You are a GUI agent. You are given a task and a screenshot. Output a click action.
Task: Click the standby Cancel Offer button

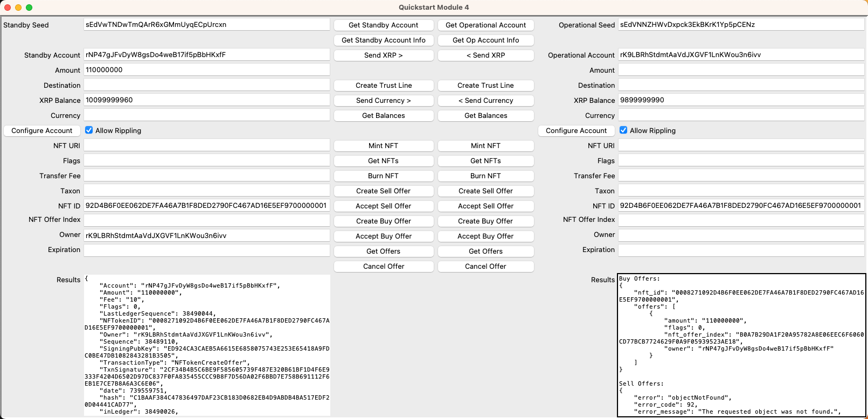click(x=383, y=267)
